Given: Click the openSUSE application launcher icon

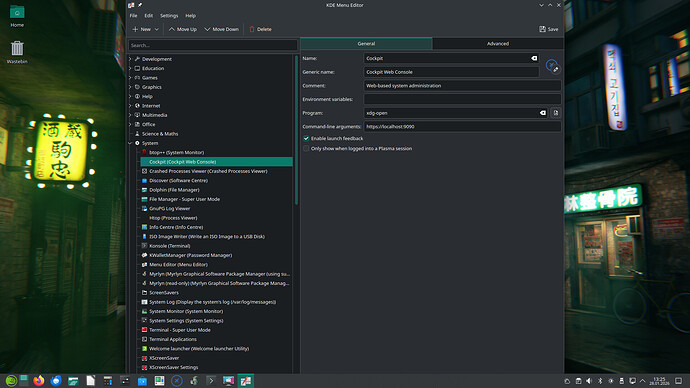Looking at the screenshot, I should (11, 381).
